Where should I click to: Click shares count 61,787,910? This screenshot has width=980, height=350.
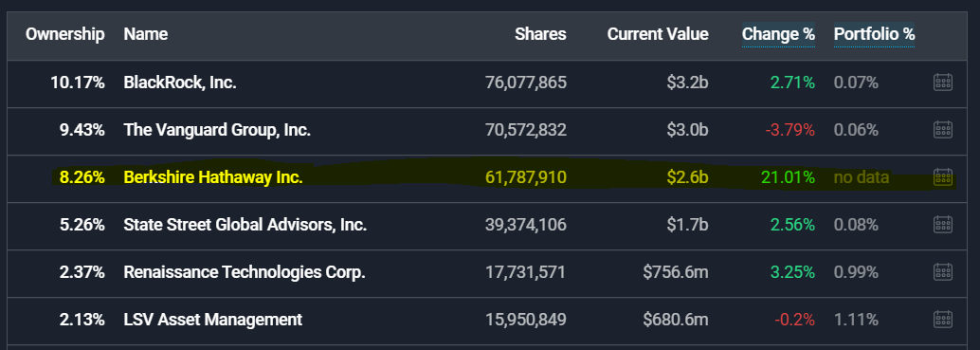click(x=526, y=177)
